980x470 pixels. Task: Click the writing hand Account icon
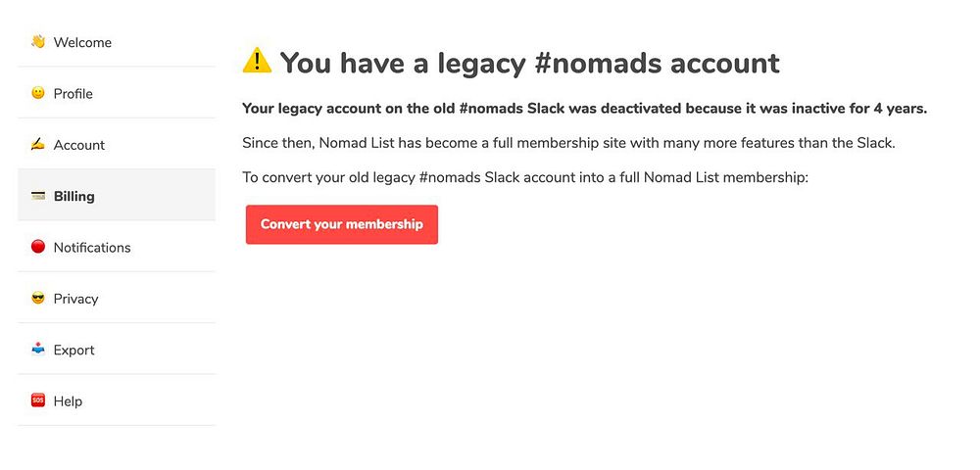click(x=38, y=144)
